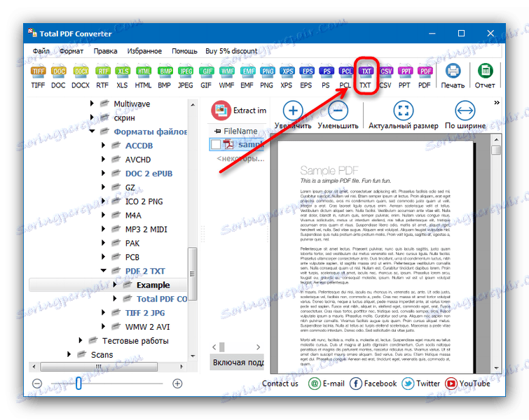The width and height of the screenshot is (529, 420).
Task: Open the Файл menu
Action: coord(41,51)
